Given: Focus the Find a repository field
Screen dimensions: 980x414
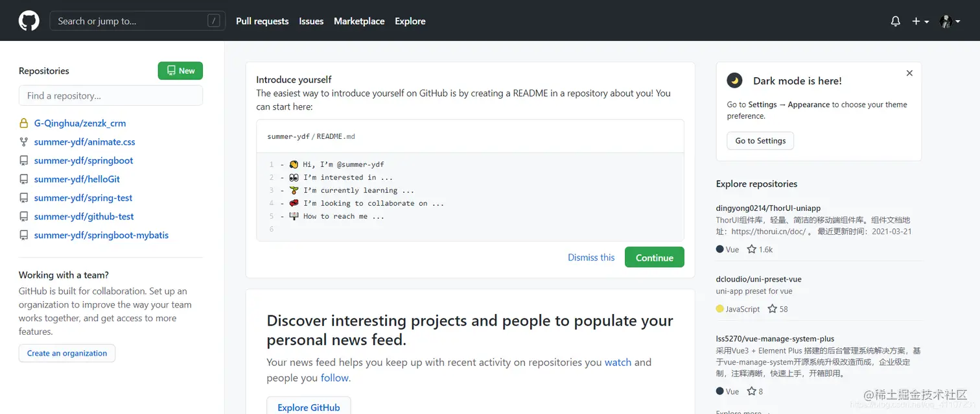Looking at the screenshot, I should pos(111,95).
